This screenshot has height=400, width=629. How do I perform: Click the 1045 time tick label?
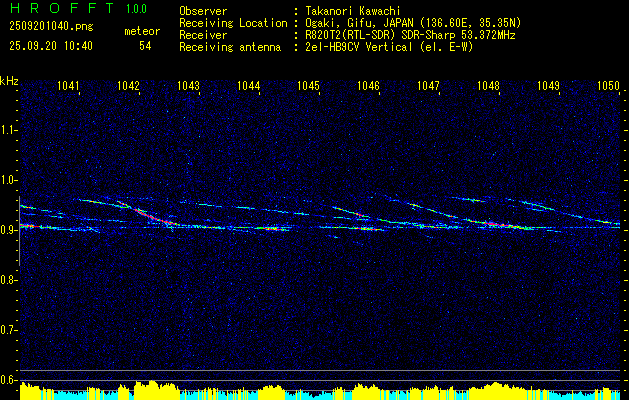[x=308, y=87]
